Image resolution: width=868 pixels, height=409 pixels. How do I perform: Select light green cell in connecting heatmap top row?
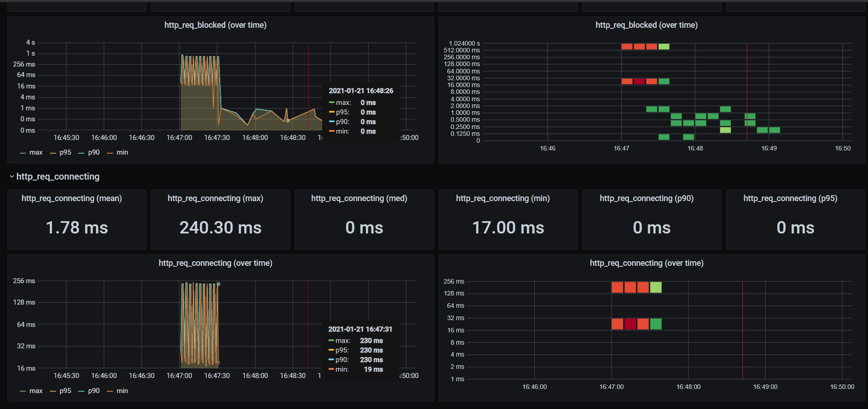656,287
